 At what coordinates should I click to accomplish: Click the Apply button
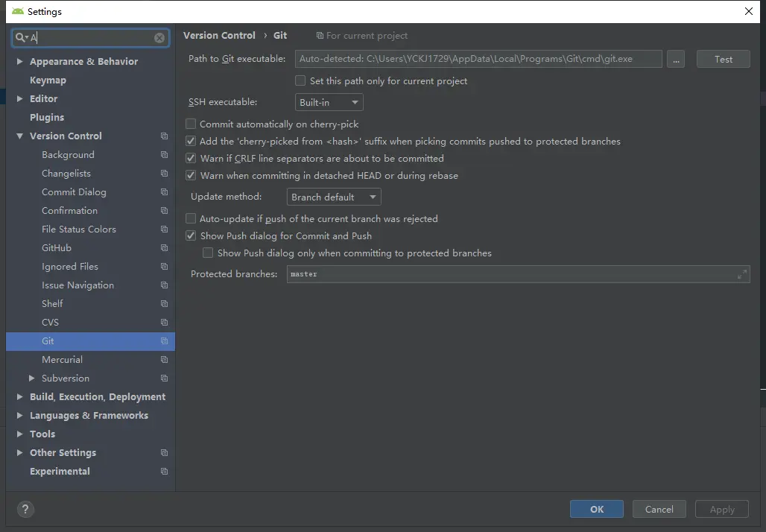(722, 509)
